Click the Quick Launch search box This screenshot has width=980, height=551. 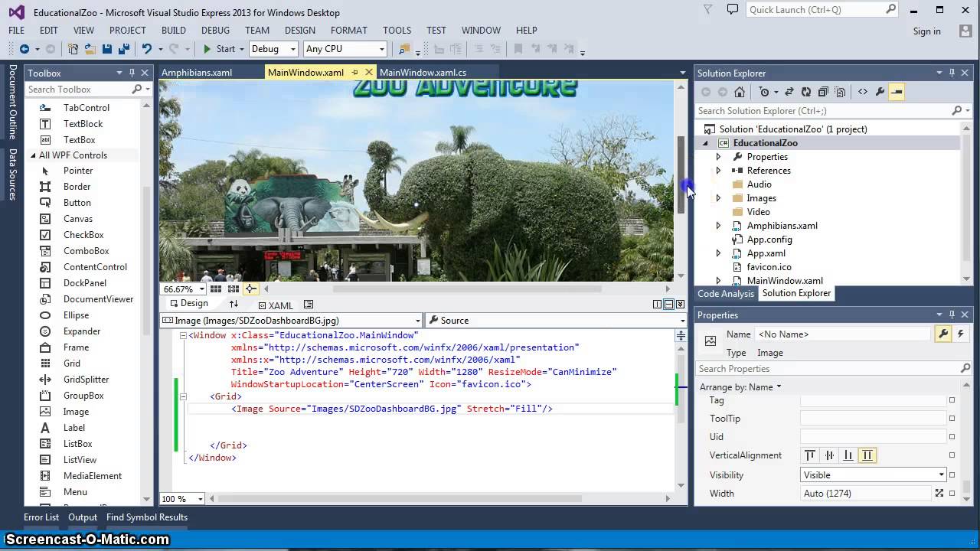tap(815, 10)
